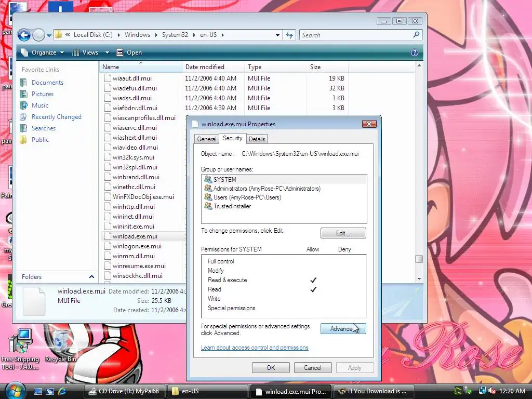The height and width of the screenshot is (399, 532).
Task: Open Documents in Favorite Links
Action: coord(47,83)
